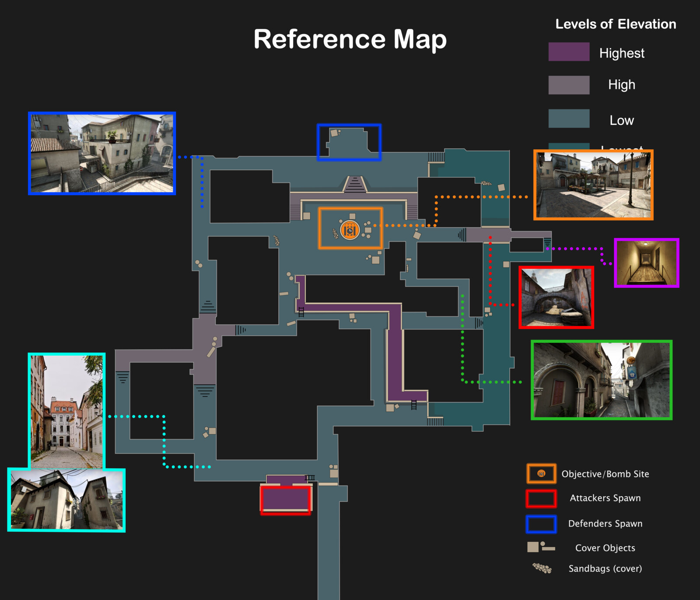Screen dimensions: 700x600
Task: Click the Cover Objects legend icon
Action: click(541, 547)
